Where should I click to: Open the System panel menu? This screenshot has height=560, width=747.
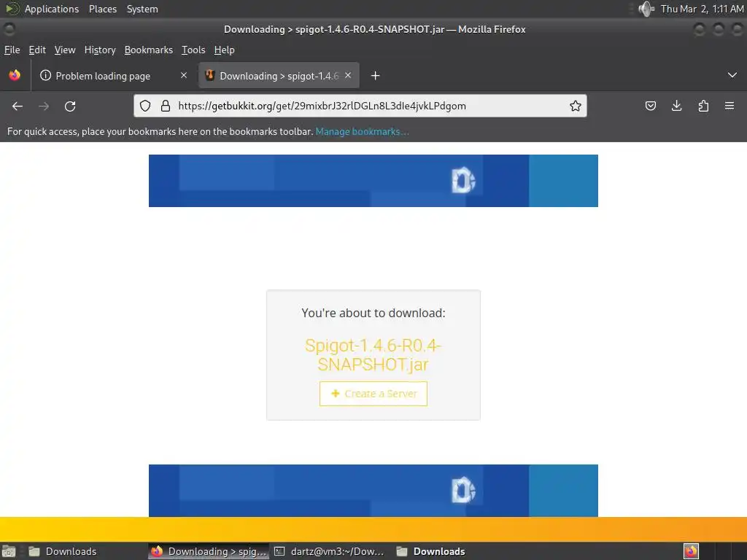pos(142,9)
